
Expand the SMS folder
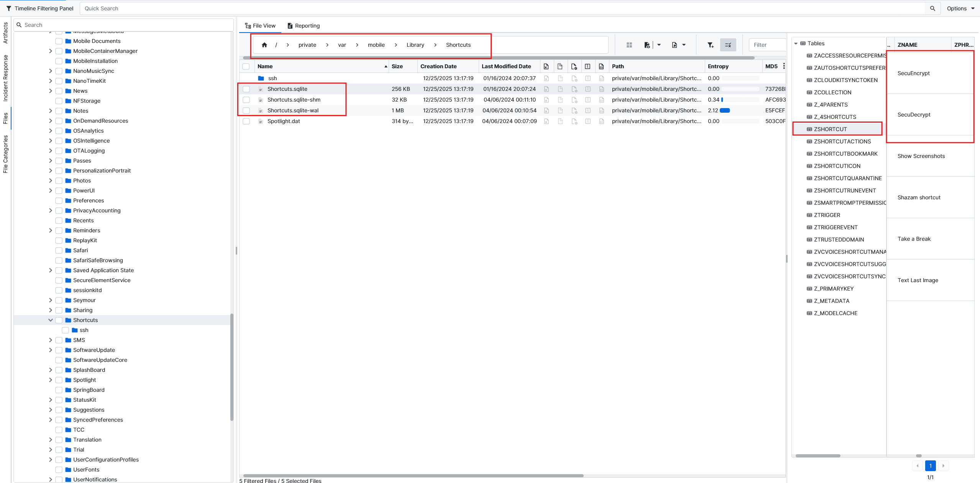pos(51,340)
